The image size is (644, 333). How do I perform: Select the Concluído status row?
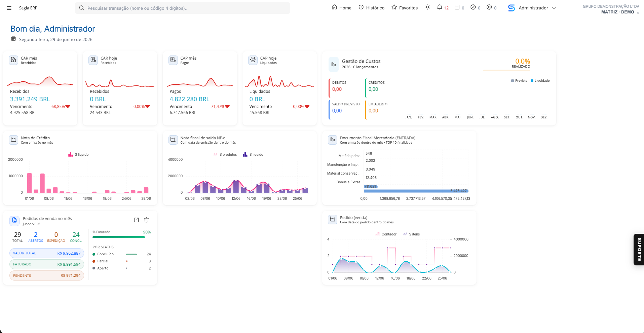coord(121,254)
